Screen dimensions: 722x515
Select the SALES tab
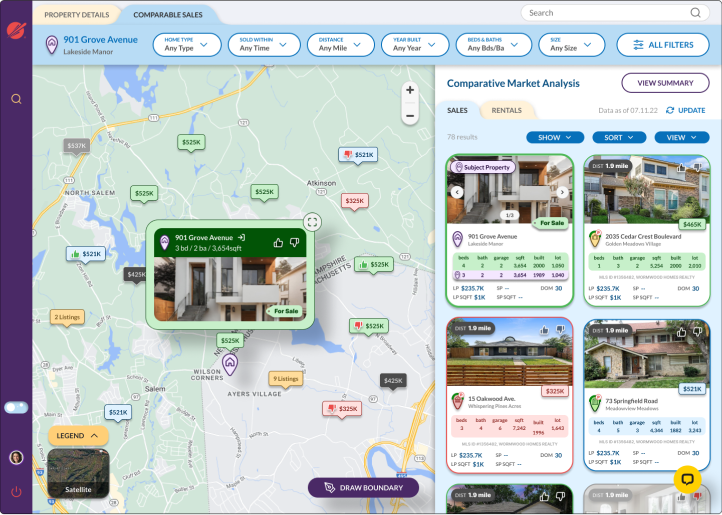click(457, 111)
